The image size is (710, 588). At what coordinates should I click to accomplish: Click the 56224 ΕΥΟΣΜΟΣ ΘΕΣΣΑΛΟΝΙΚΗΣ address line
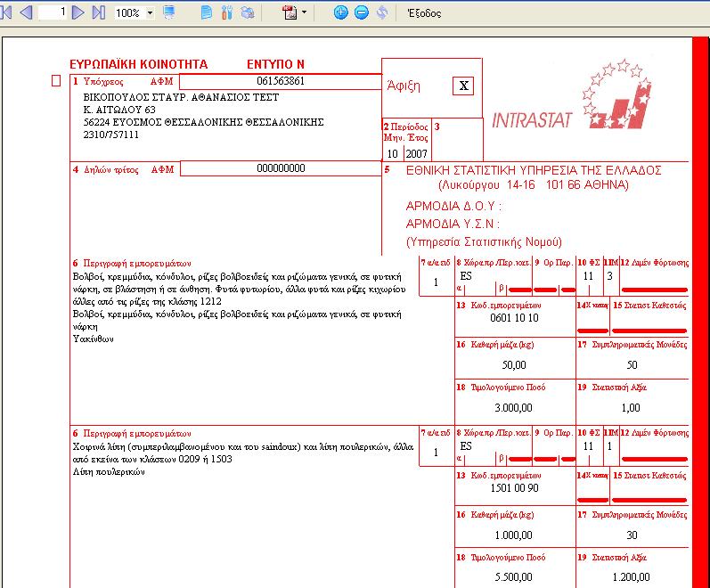click(204, 122)
